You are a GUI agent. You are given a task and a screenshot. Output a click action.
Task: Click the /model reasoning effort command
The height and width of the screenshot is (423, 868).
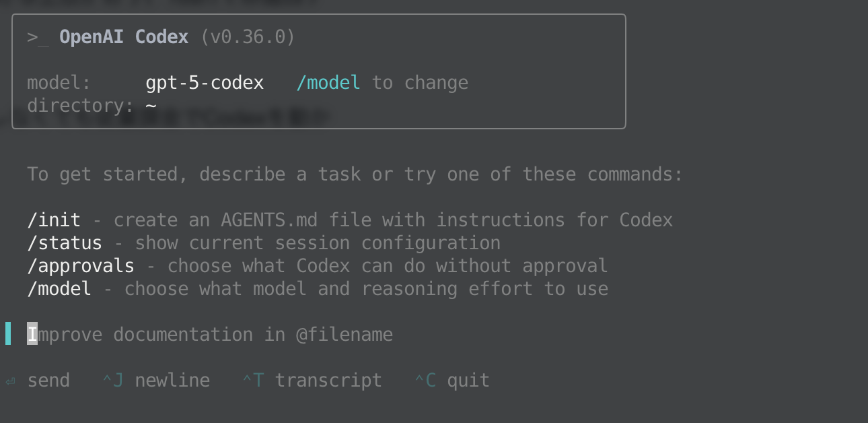pos(59,288)
